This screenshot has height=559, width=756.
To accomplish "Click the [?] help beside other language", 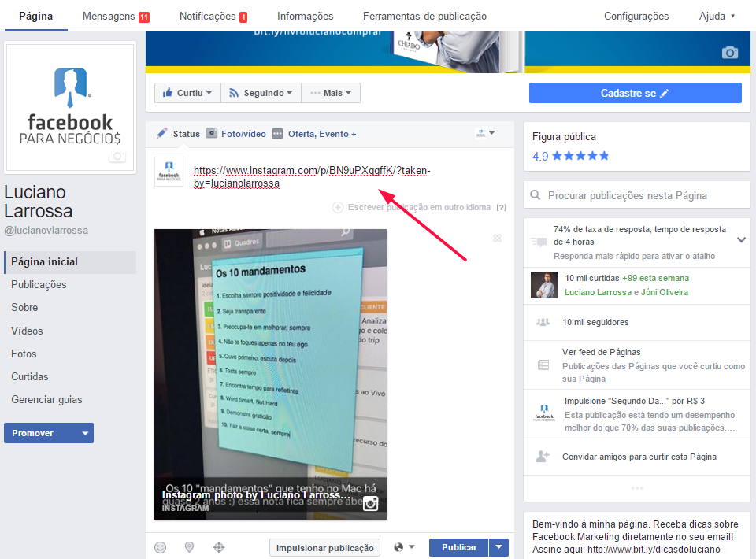I will click(x=502, y=207).
